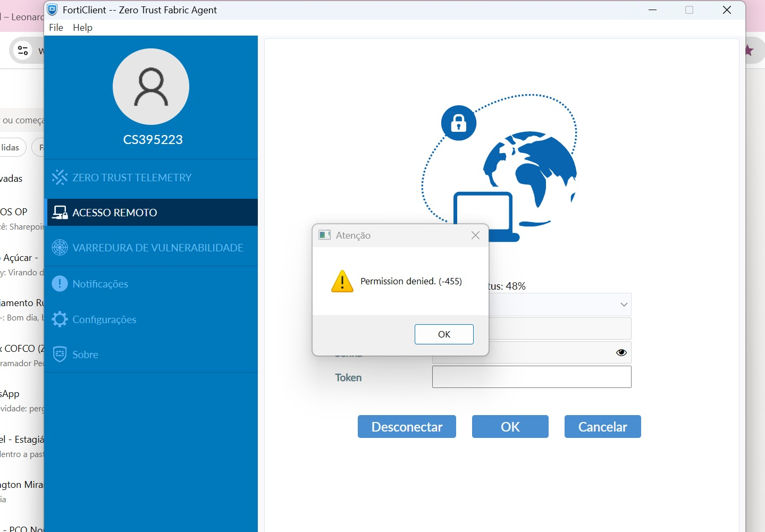Click OK in the Atenção dialog
Screen dimensions: 765x532
444,334
